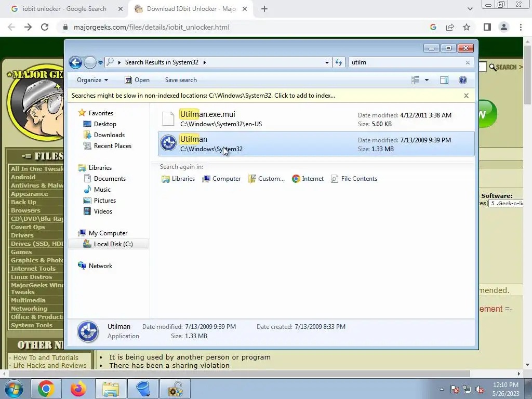The width and height of the screenshot is (532, 399).
Task: Open Android category on MajorGeeks sidebar
Action: [23, 177]
